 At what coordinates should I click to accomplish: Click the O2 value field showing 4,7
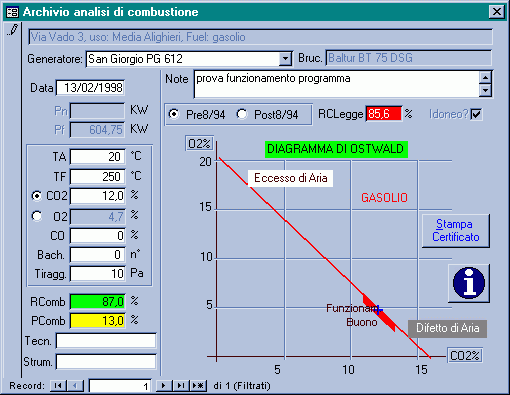click(x=98, y=217)
